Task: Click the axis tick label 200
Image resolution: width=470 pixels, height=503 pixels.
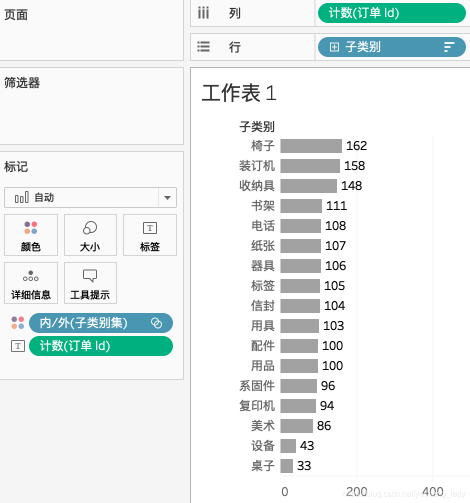Action: pyautogui.click(x=356, y=492)
